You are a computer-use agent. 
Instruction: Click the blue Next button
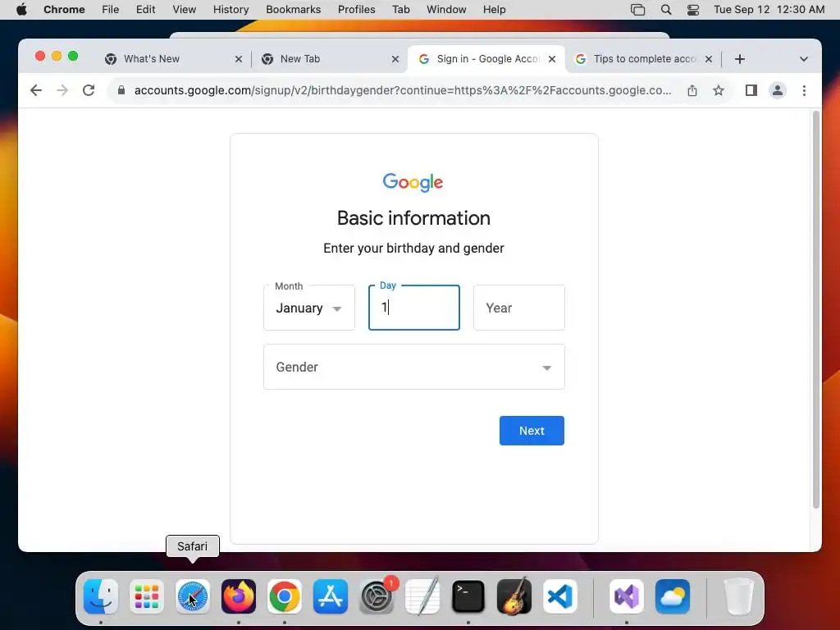coord(532,431)
